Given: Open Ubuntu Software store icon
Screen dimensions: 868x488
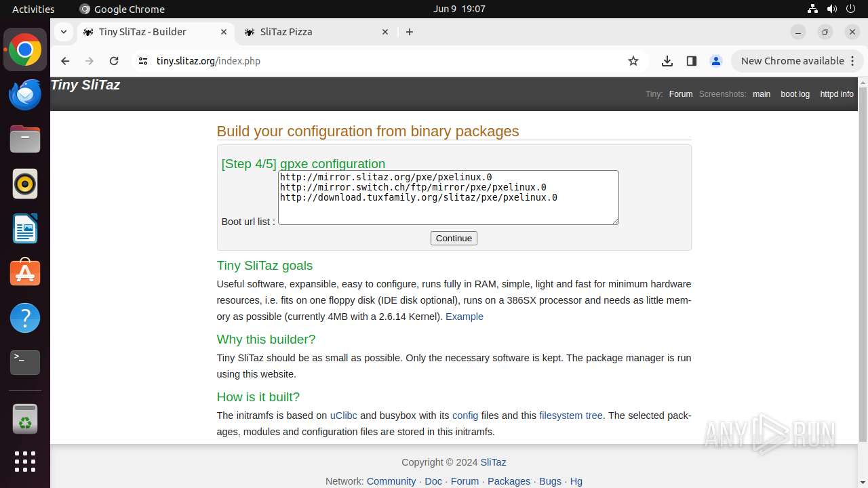Looking at the screenshot, I should pos(25,273).
